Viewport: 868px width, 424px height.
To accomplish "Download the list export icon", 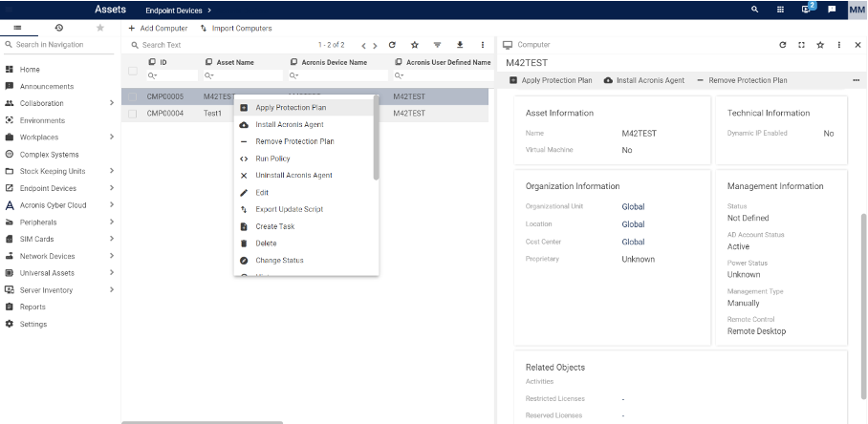I will coord(460,45).
